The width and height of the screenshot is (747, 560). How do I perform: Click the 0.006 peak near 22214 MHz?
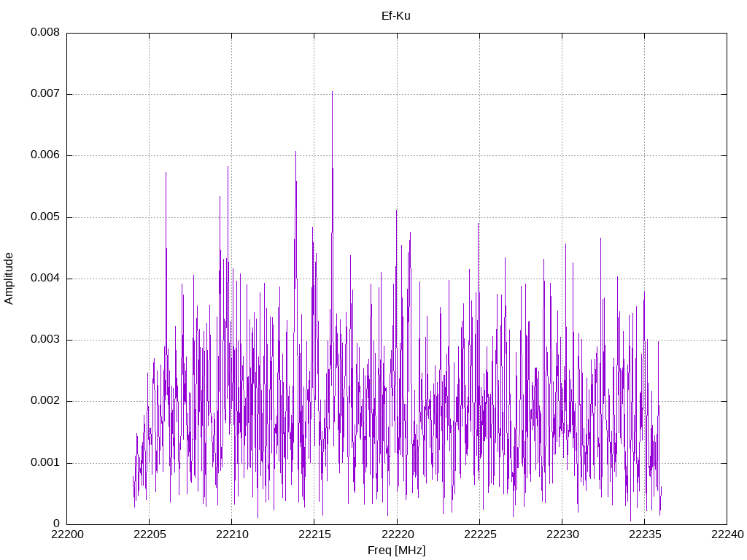tap(295, 153)
